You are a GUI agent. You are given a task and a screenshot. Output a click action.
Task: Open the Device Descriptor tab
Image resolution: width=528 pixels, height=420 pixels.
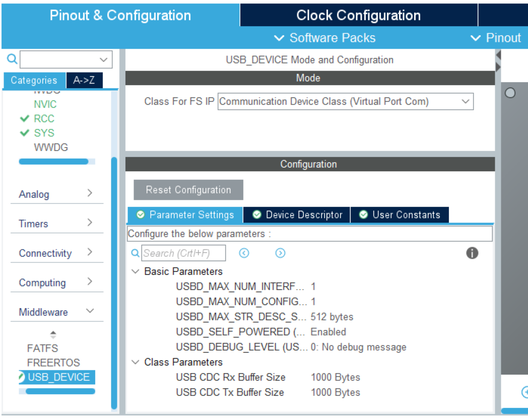pyautogui.click(x=297, y=215)
